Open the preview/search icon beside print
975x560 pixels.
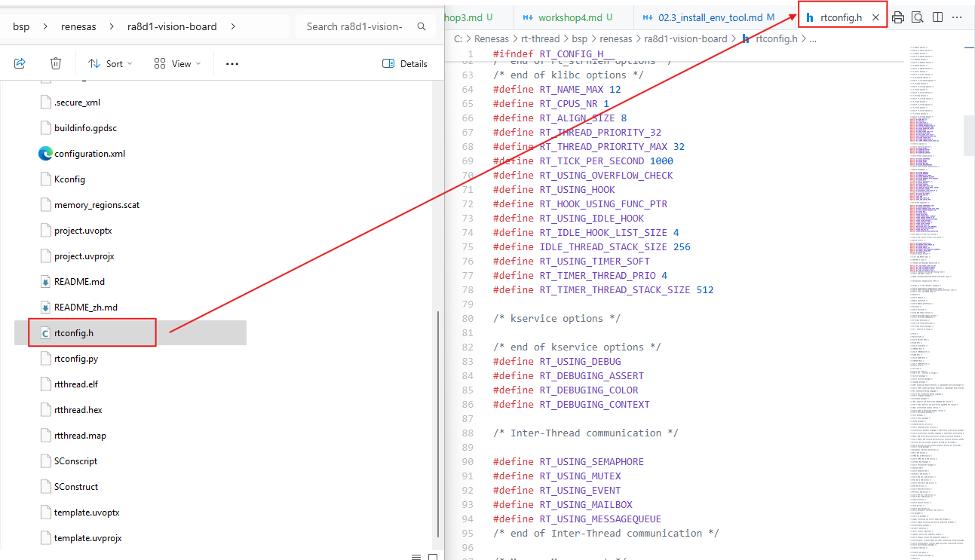pos(918,17)
